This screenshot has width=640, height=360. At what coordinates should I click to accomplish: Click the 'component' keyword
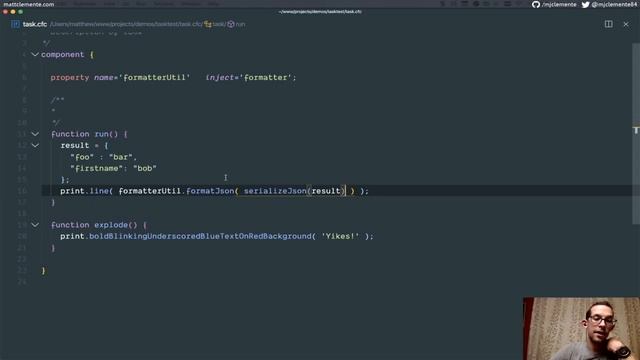pos(62,54)
